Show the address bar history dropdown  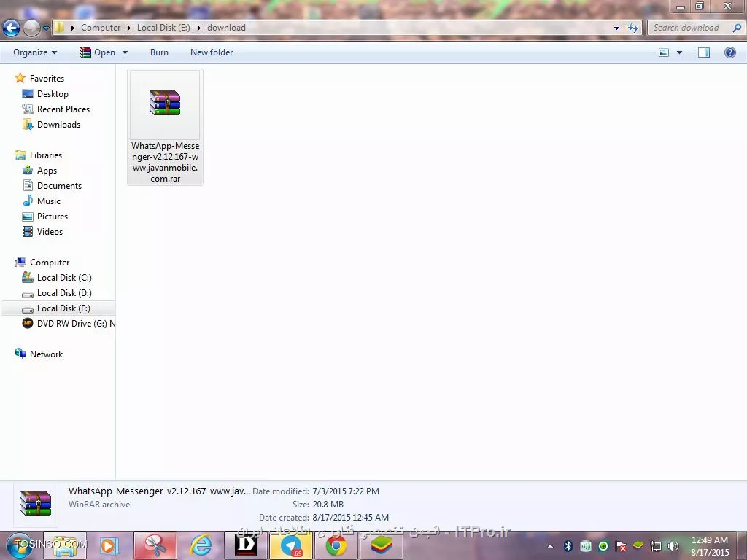coord(616,28)
